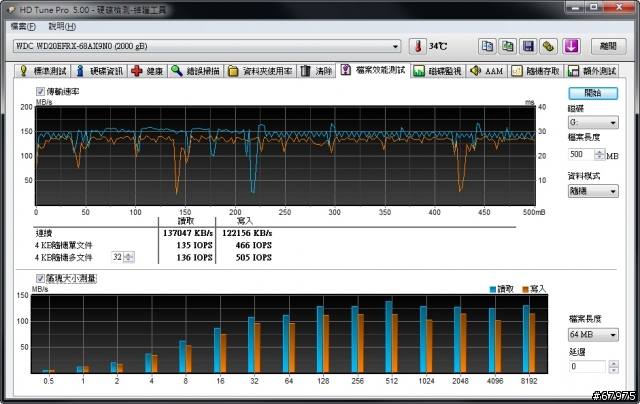The height and width of the screenshot is (404, 640).
Task: Click the temperature thermometer icon
Action: 418,46
